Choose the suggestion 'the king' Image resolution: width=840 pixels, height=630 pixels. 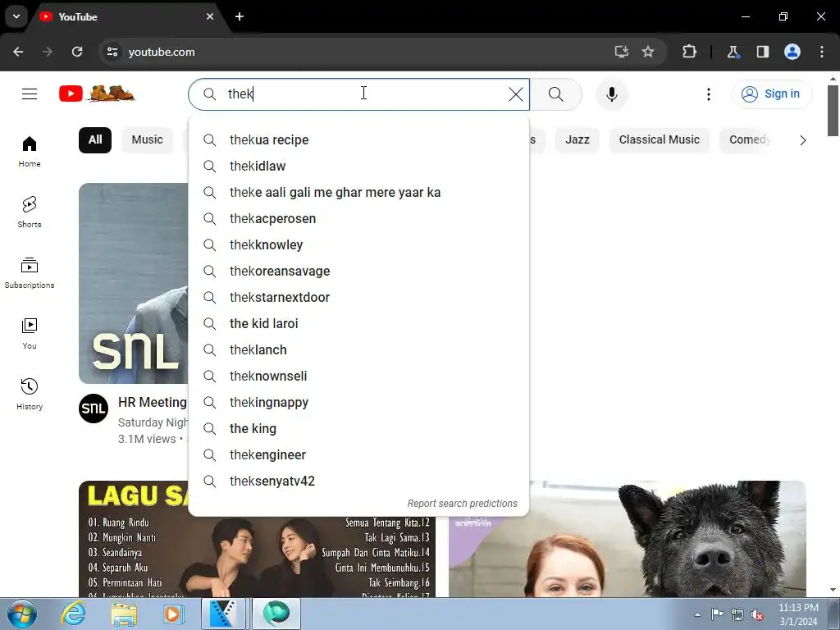359,428
